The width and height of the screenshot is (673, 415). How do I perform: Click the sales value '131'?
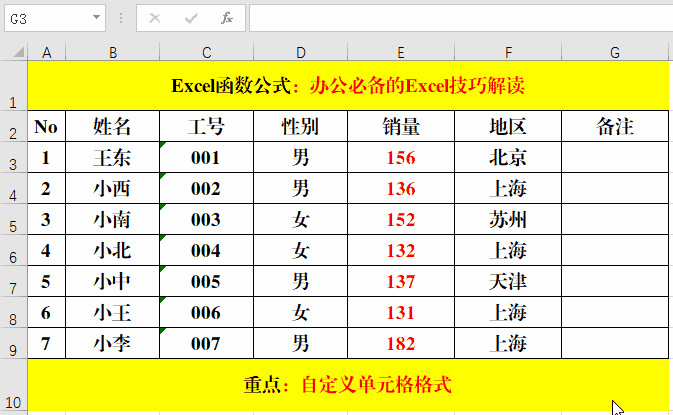(401, 312)
